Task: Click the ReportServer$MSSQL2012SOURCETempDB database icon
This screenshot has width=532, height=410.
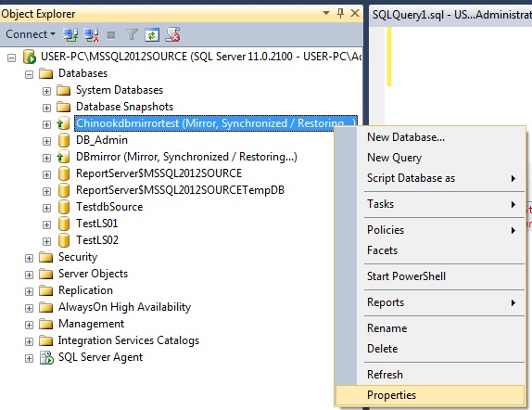Action: (63, 190)
